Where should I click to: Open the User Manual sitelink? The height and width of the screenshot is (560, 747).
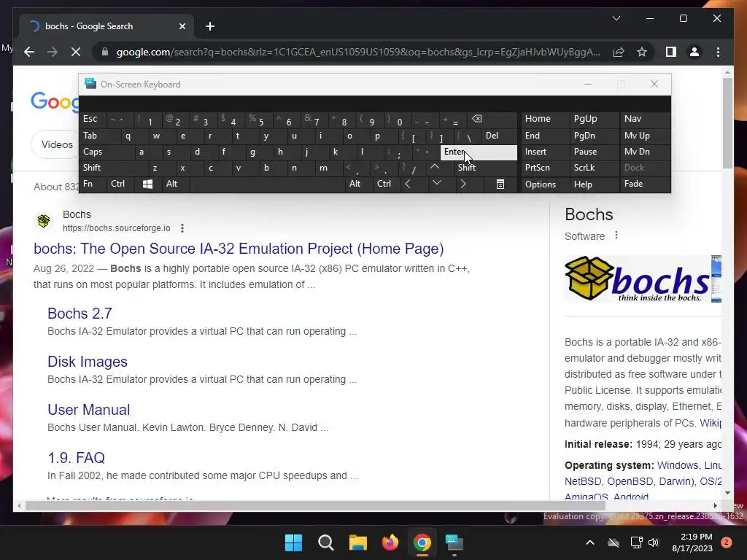[x=88, y=410]
